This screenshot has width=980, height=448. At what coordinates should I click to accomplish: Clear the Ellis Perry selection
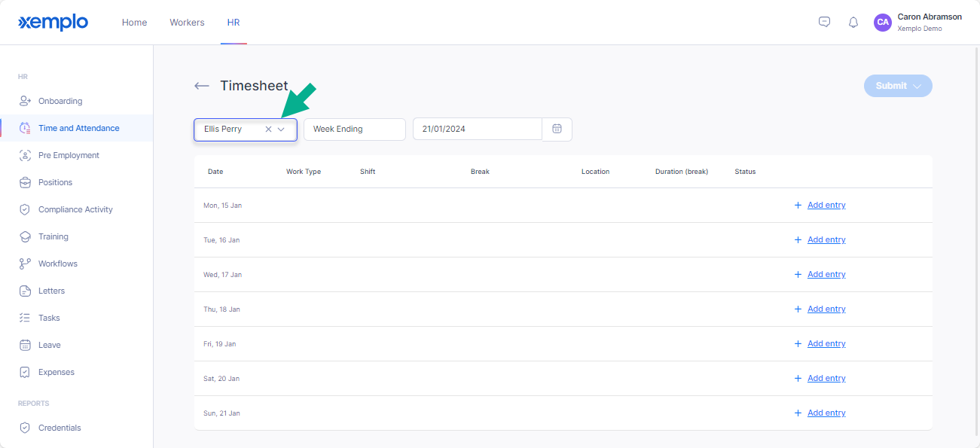pos(268,129)
